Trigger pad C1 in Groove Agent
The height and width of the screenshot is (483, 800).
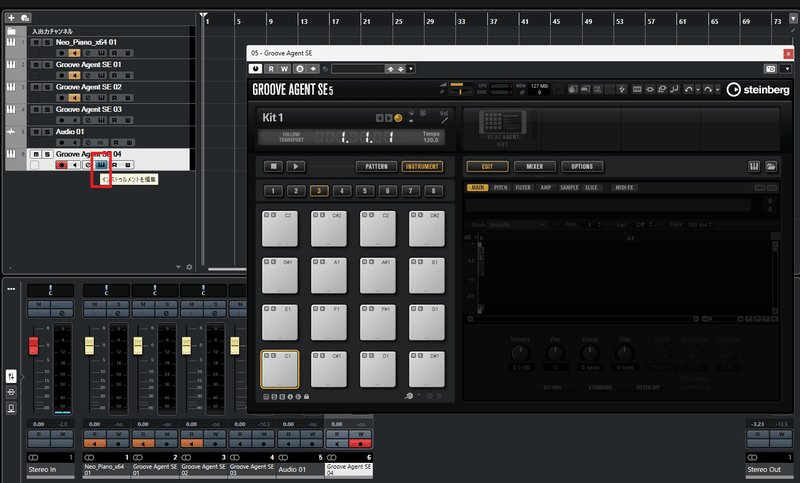point(280,369)
